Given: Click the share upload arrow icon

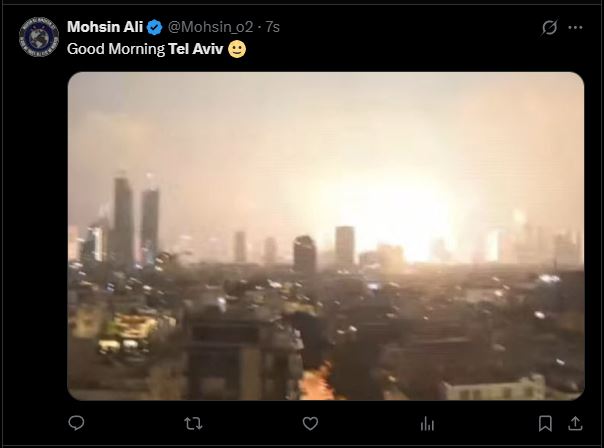Looking at the screenshot, I should click(575, 423).
